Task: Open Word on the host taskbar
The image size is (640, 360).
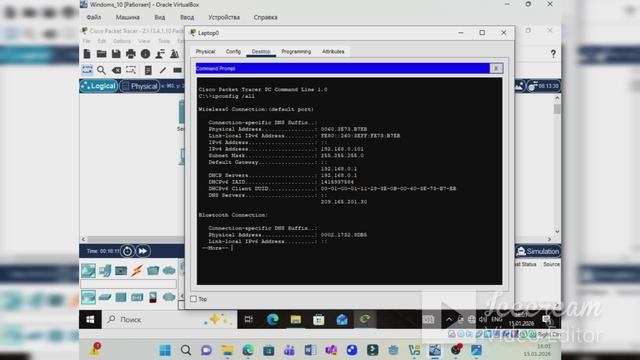Action: pos(310,350)
